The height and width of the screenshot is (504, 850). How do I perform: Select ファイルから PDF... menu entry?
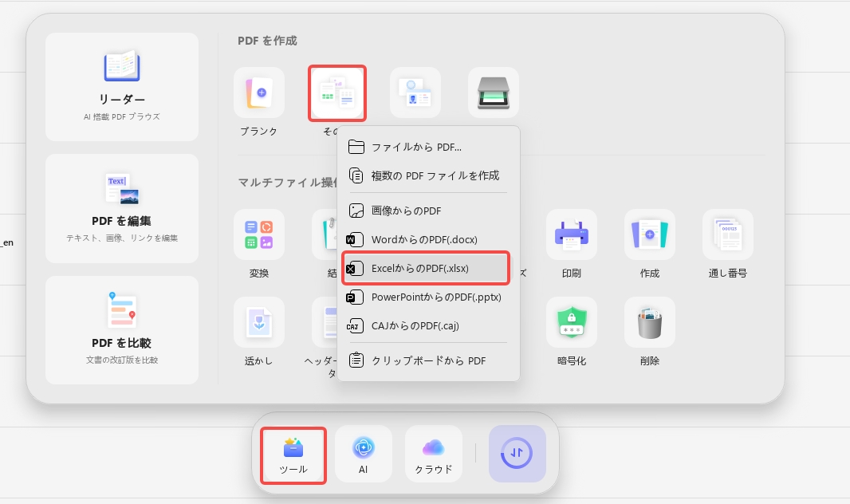(428, 147)
